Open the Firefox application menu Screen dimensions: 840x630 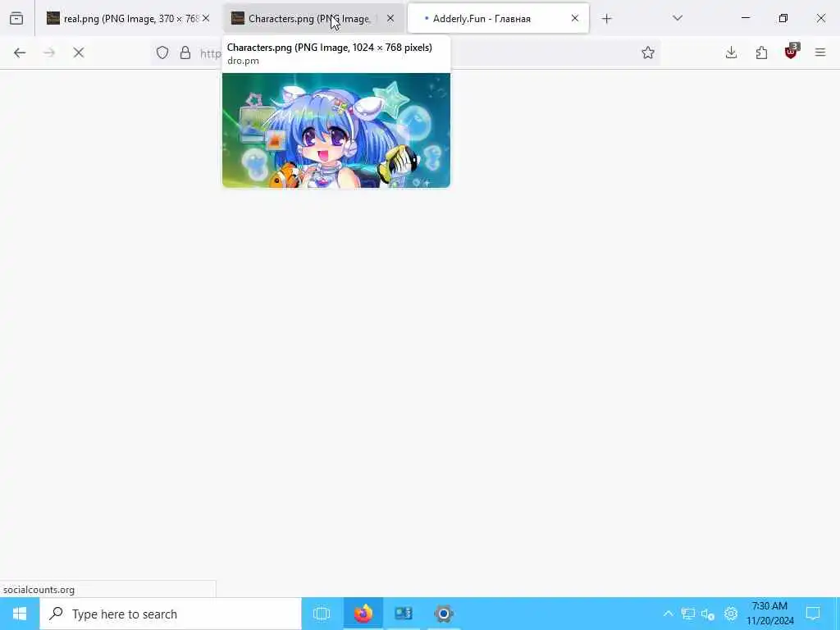tap(820, 53)
